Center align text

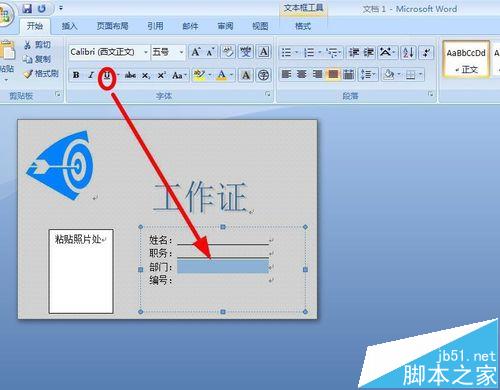[302, 74]
